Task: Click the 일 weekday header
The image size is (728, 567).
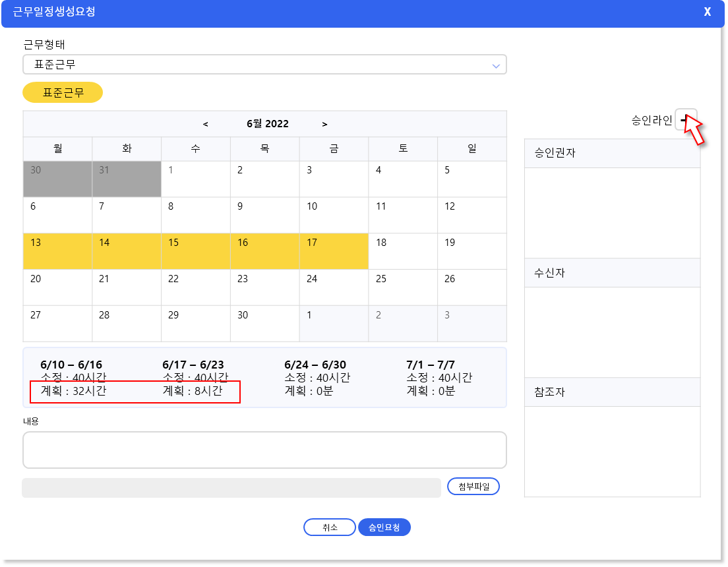Action: click(472, 149)
